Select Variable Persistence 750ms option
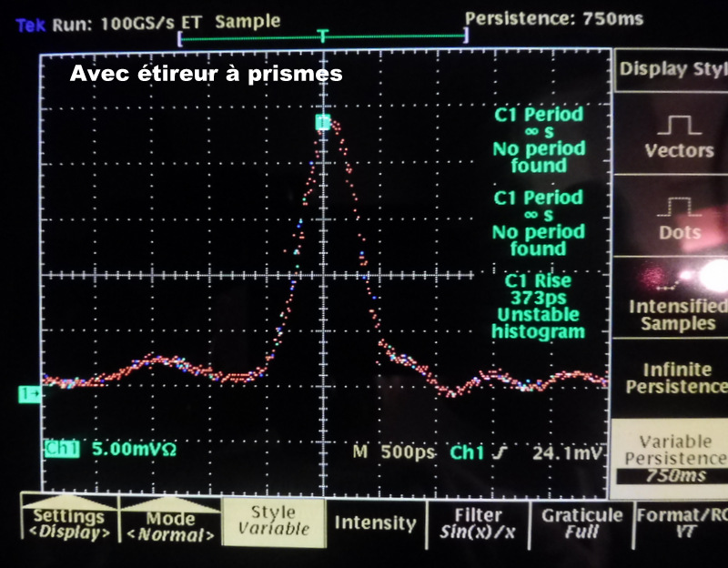Viewport: 728px width, 568px height. (672, 458)
